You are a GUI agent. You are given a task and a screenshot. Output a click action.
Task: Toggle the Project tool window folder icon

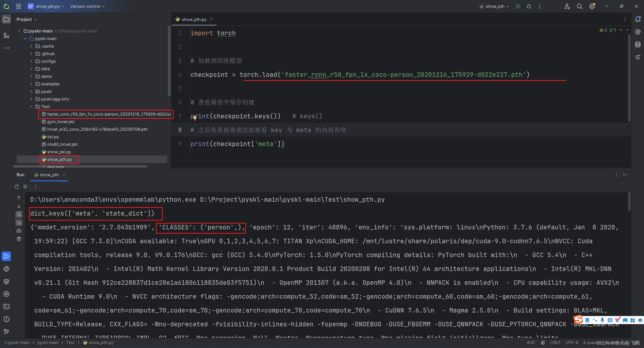pyautogui.click(x=6, y=19)
